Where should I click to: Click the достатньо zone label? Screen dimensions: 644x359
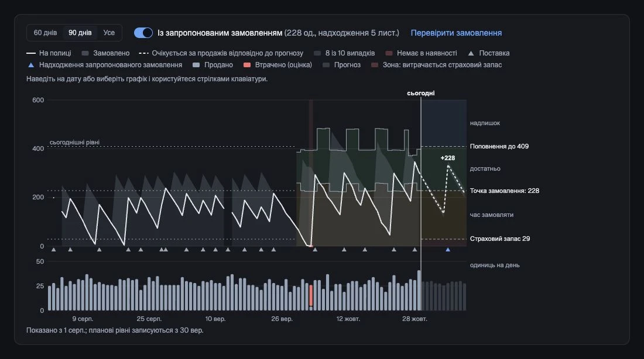tap(485, 168)
